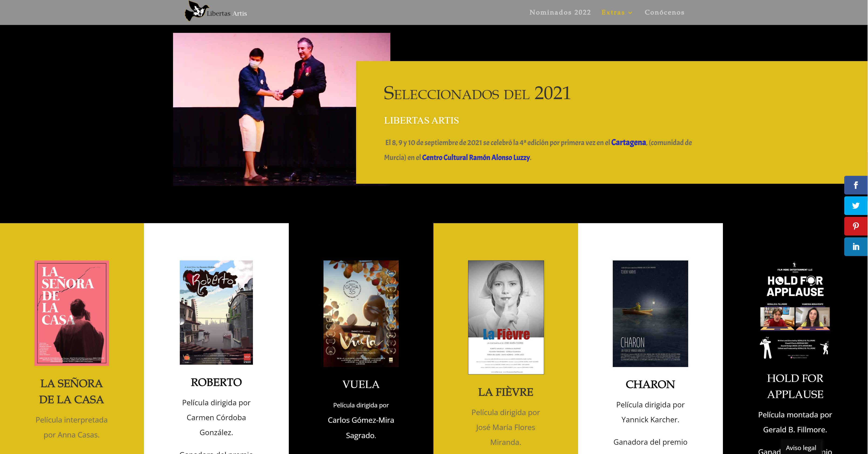Click the CHARON title heading
This screenshot has width=868, height=454.
click(650, 384)
